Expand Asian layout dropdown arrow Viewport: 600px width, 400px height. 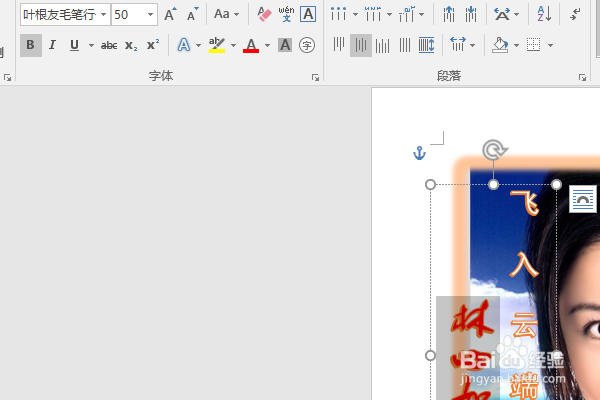[517, 15]
